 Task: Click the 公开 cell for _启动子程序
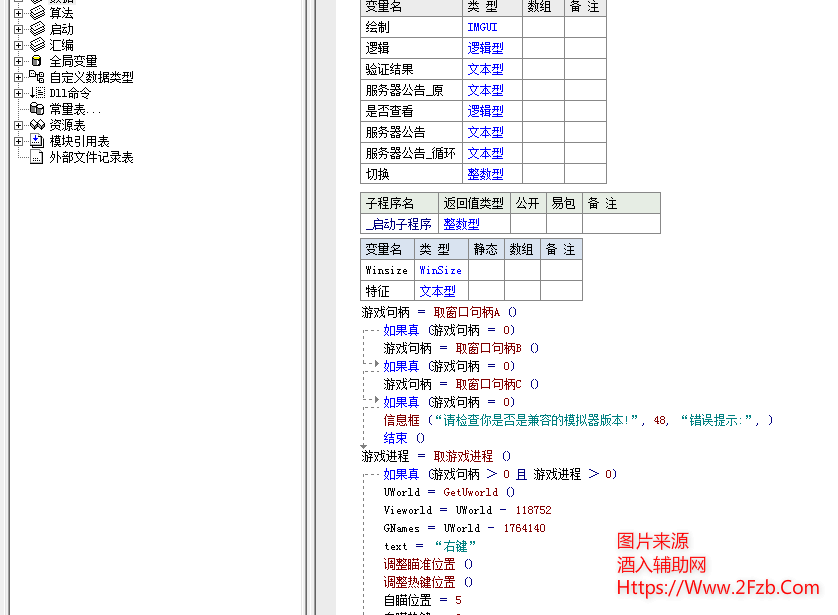tap(527, 224)
